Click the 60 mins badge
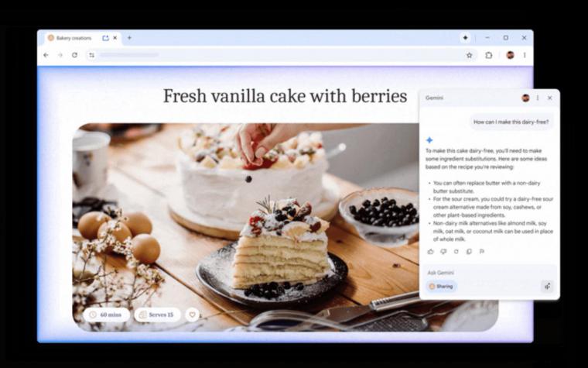The height and width of the screenshot is (368, 588). coord(107,315)
